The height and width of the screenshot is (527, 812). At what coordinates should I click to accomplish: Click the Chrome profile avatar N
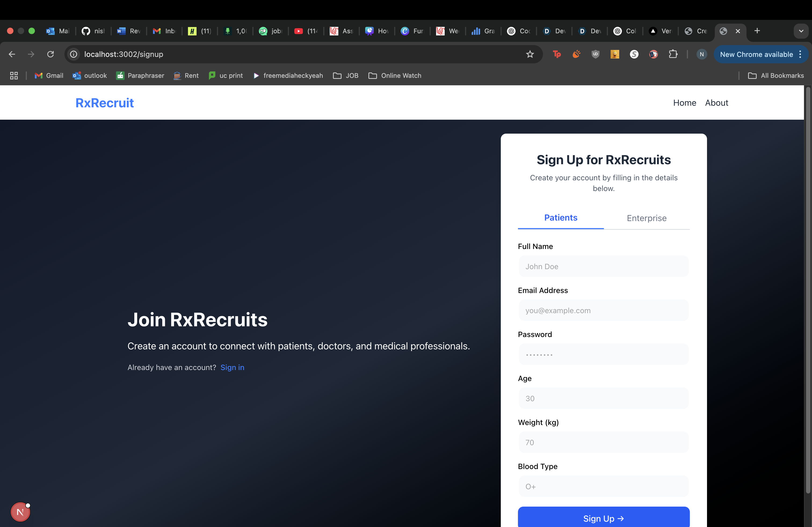pyautogui.click(x=701, y=54)
